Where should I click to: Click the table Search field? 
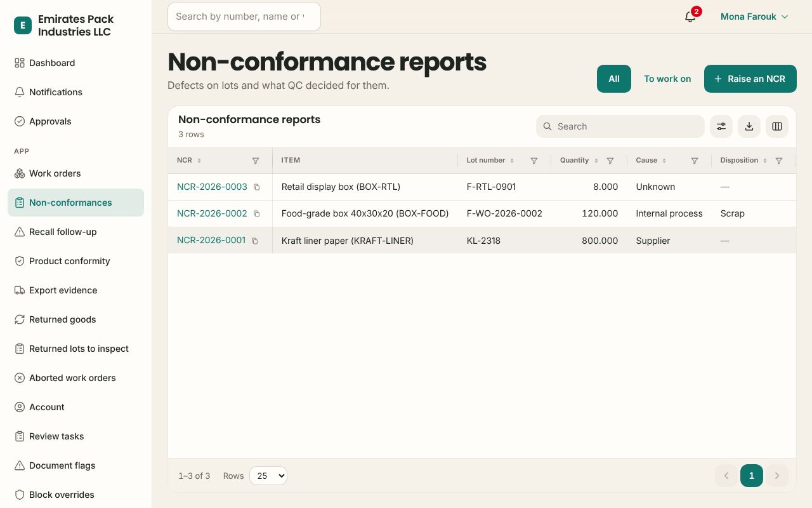620,126
